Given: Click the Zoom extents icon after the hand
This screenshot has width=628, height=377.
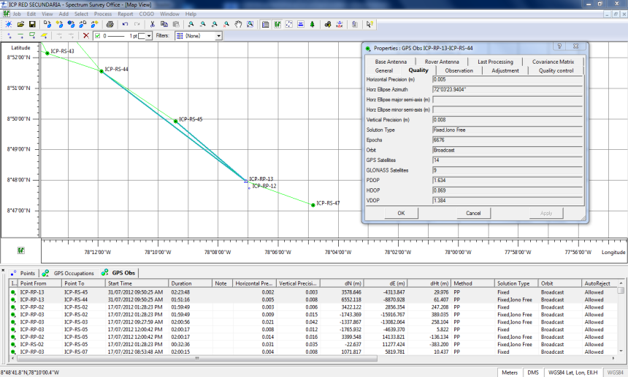Looking at the screenshot, I should [x=250, y=24].
